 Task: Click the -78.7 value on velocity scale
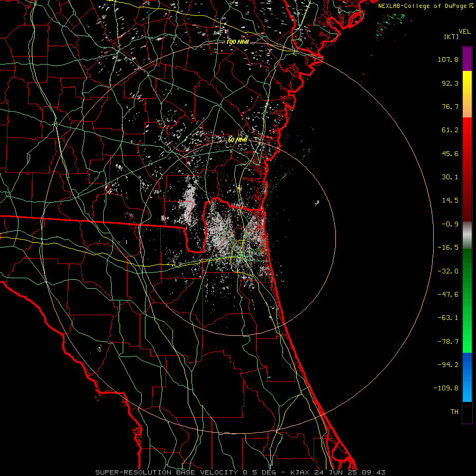pos(448,342)
